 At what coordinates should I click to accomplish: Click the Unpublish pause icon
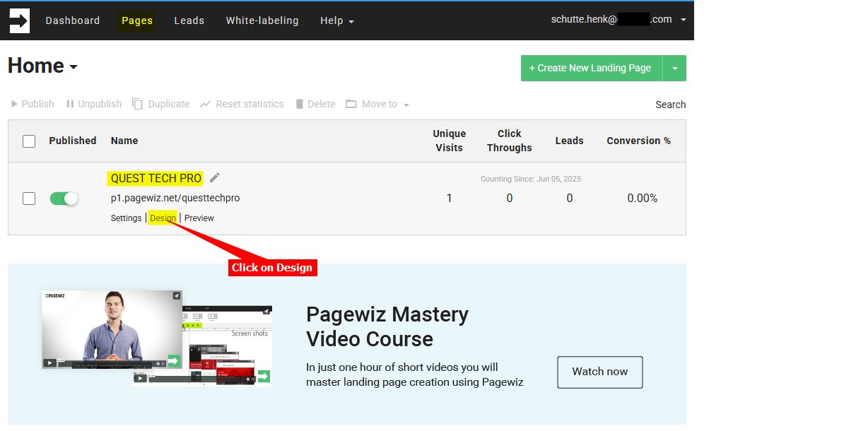(x=70, y=104)
